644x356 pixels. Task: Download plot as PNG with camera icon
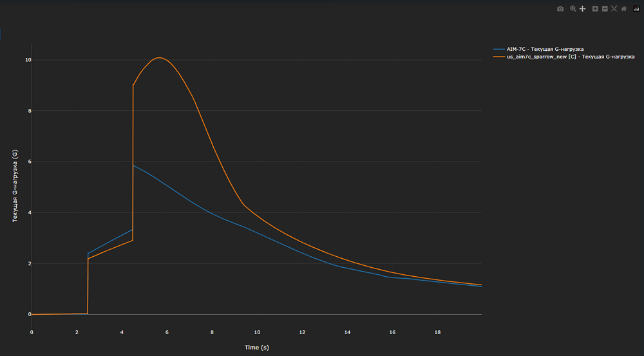tap(560, 8)
